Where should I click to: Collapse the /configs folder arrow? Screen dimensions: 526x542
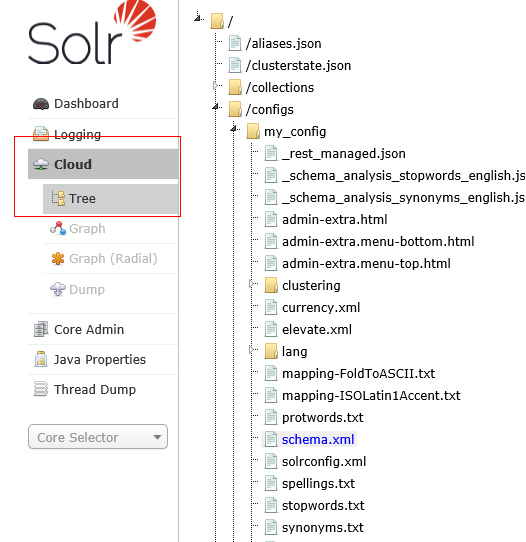point(216,107)
